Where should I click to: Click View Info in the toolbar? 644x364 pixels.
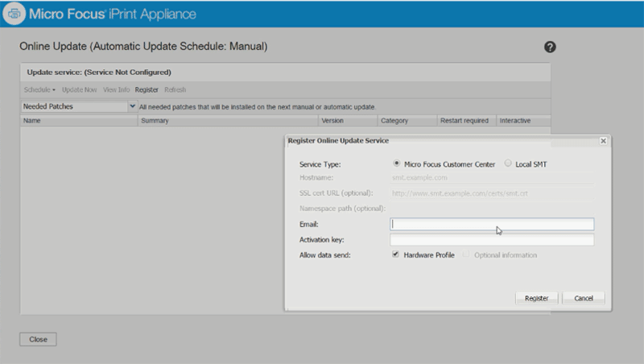click(116, 89)
